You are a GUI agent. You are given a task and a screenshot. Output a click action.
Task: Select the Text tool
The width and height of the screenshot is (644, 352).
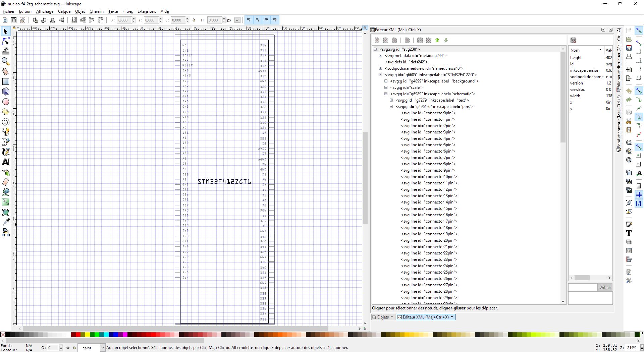tap(6, 162)
